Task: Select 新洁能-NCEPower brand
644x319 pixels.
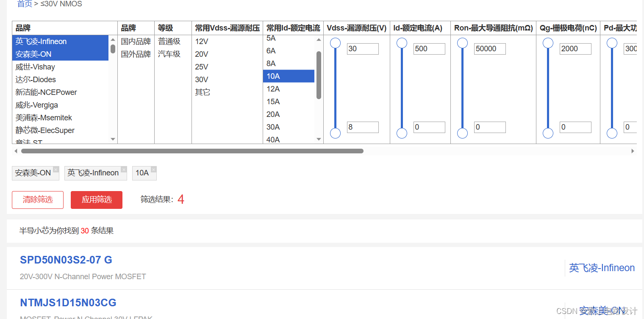Action: (60, 92)
